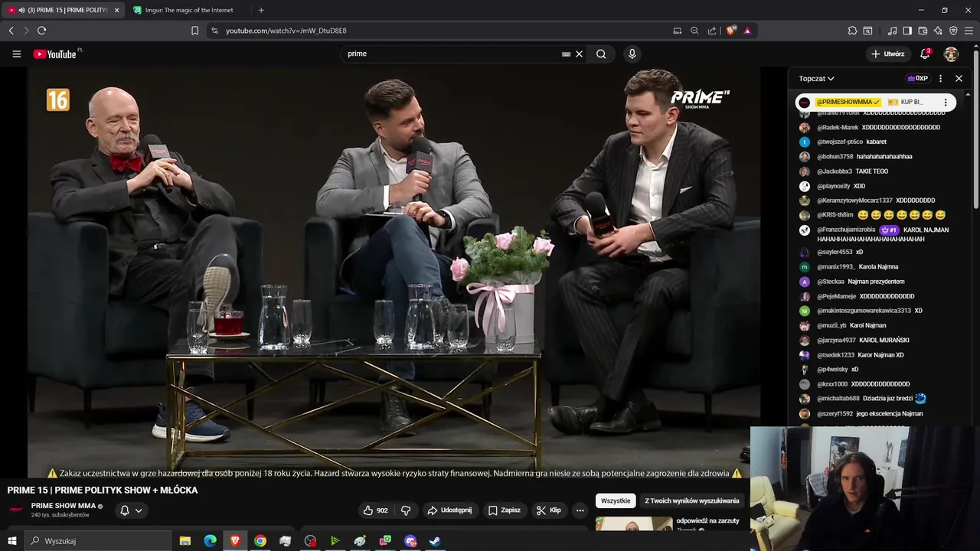
Task: Open live chat options three-dot menu
Action: coord(940,78)
